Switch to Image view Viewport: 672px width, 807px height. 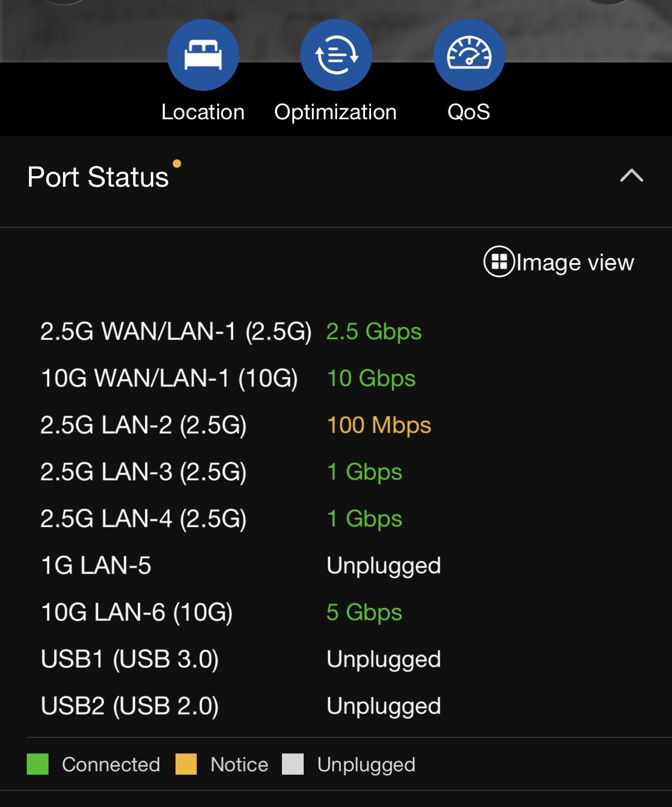[x=574, y=262]
